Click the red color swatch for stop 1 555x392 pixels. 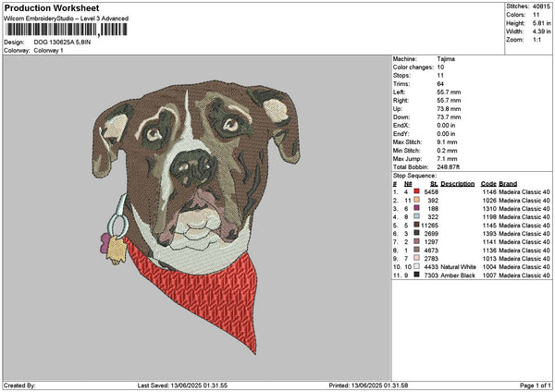416,191
